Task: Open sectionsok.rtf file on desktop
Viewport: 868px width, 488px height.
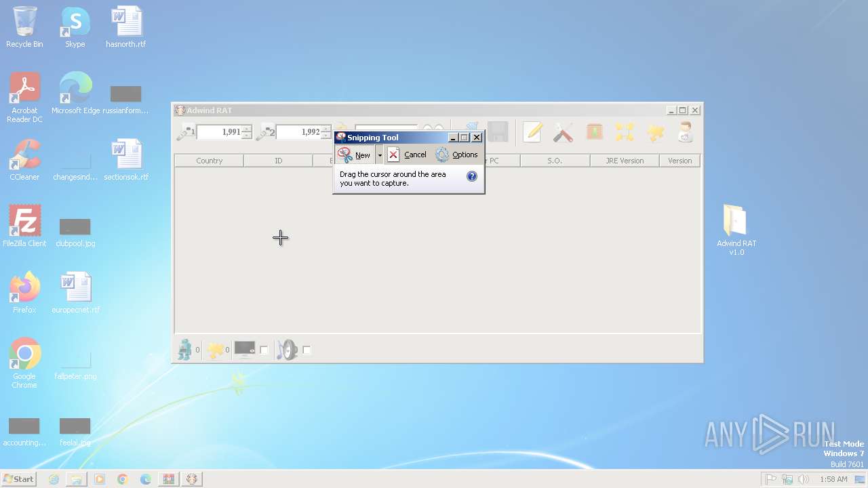Action: (x=126, y=160)
